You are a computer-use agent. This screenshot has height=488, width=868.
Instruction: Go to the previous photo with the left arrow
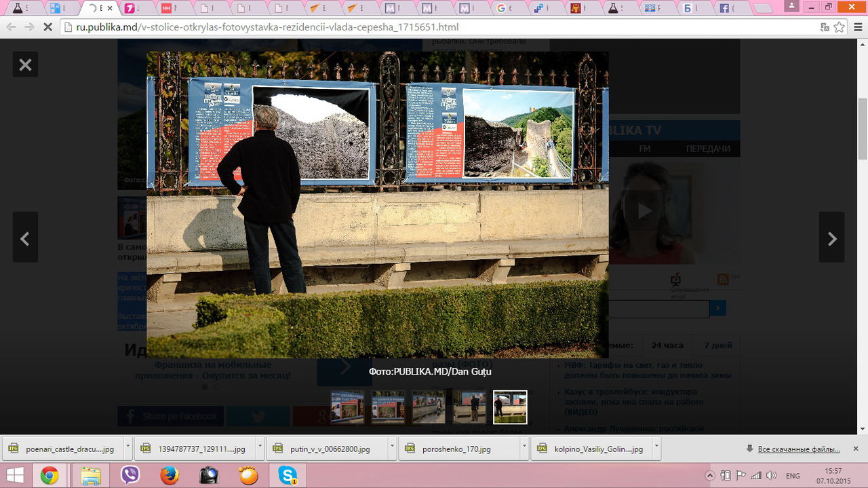[x=25, y=237]
